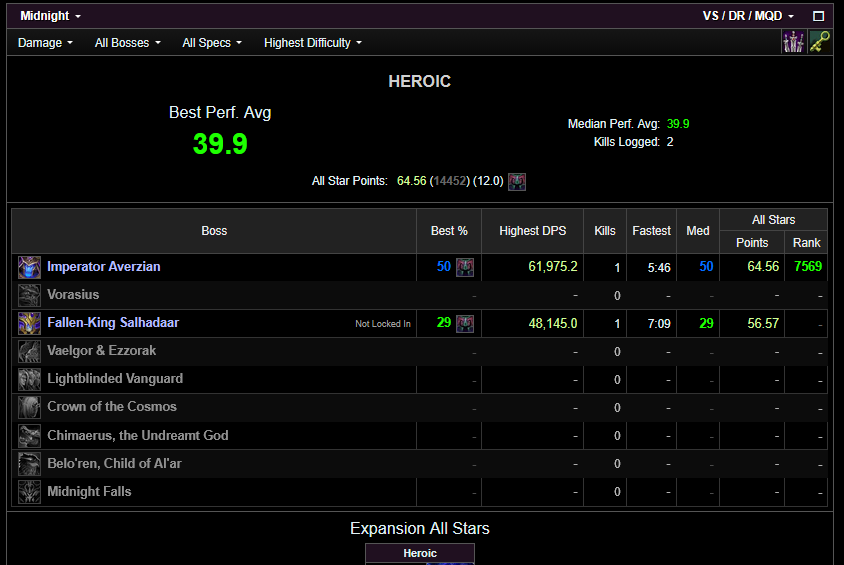Click the Lightblinded Vanguard boss icon
The width and height of the screenshot is (844, 565).
click(29, 379)
